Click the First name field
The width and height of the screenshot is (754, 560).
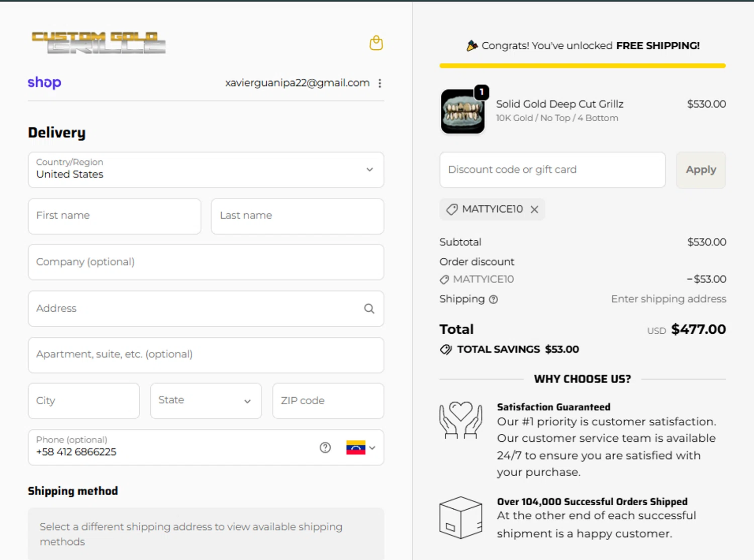(x=115, y=216)
